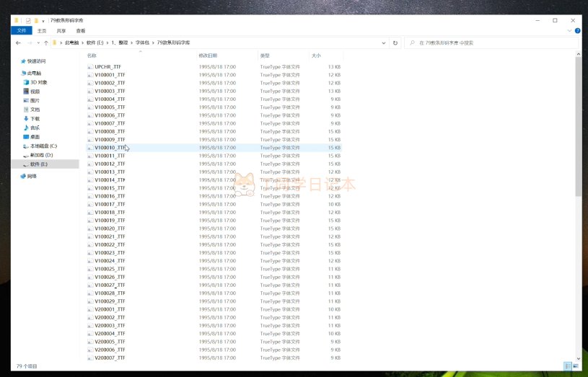588x377 pixels.
Task: Open the 文件 menu tab
Action: tap(21, 31)
